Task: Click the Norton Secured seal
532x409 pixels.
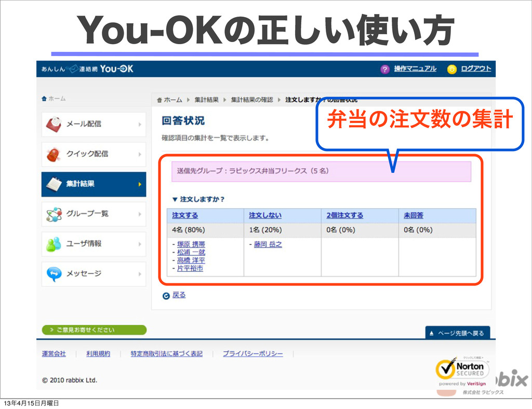Action: [462, 371]
